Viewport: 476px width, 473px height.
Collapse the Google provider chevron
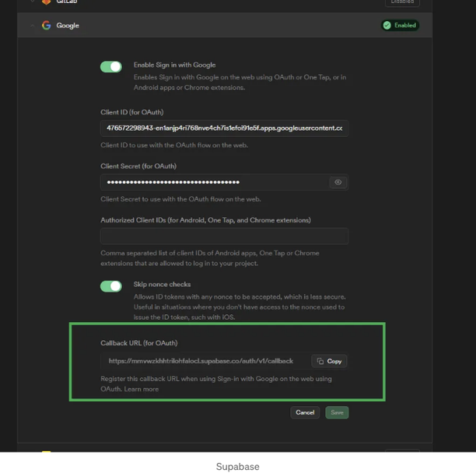pos(32,26)
